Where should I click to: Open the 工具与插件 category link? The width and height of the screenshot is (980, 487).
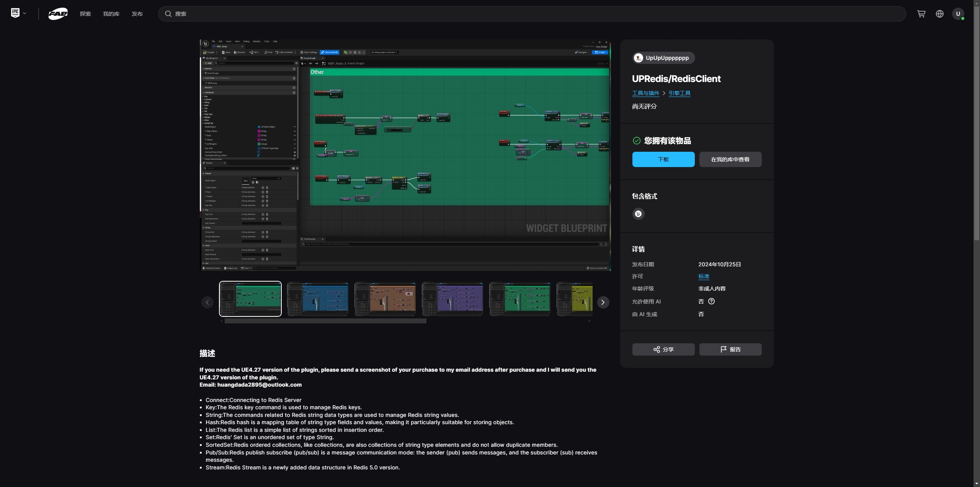point(645,93)
